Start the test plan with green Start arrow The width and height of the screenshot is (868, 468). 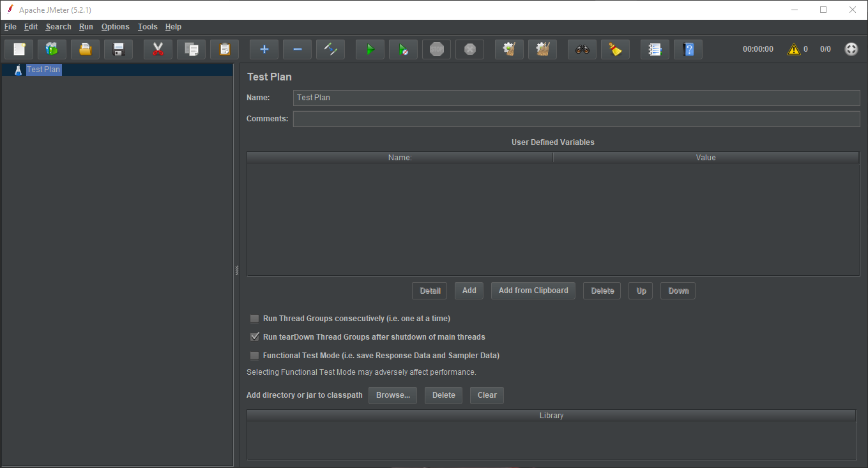(370, 49)
